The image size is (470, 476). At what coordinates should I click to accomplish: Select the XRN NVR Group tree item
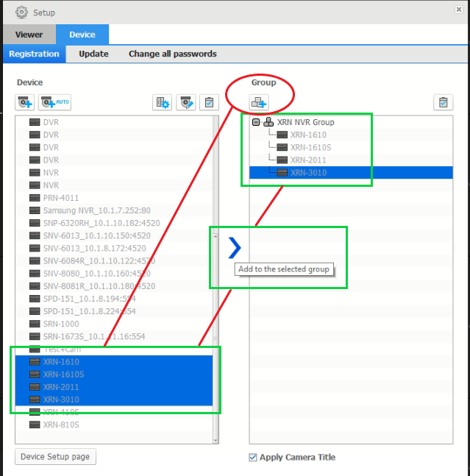pyautogui.click(x=305, y=122)
